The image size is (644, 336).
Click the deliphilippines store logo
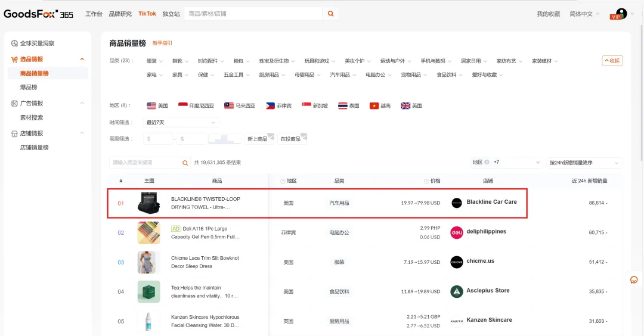457,232
